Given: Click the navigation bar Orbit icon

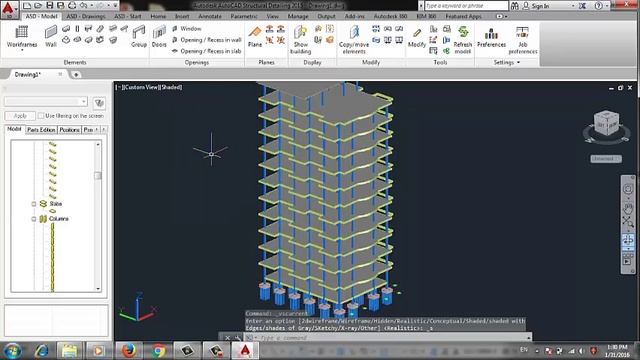Looking at the screenshot, I should coord(628,240).
